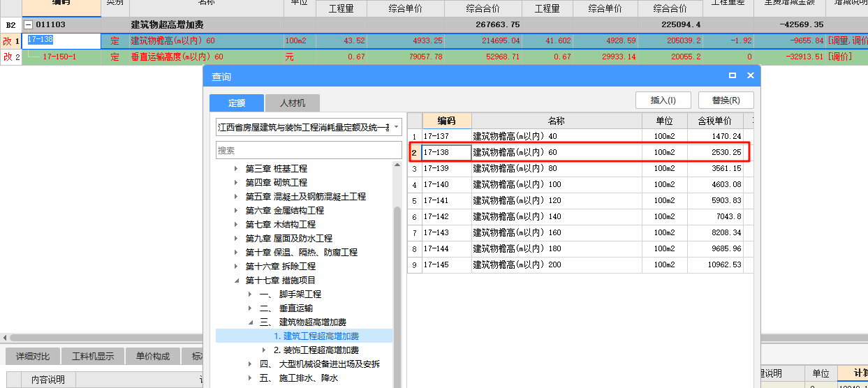Image resolution: width=868 pixels, height=388 pixels.
Task: Click the [调量,调价] note cell
Action: pos(847,41)
